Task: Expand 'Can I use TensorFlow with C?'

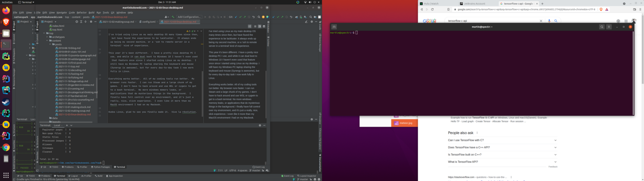Action: click(555, 140)
